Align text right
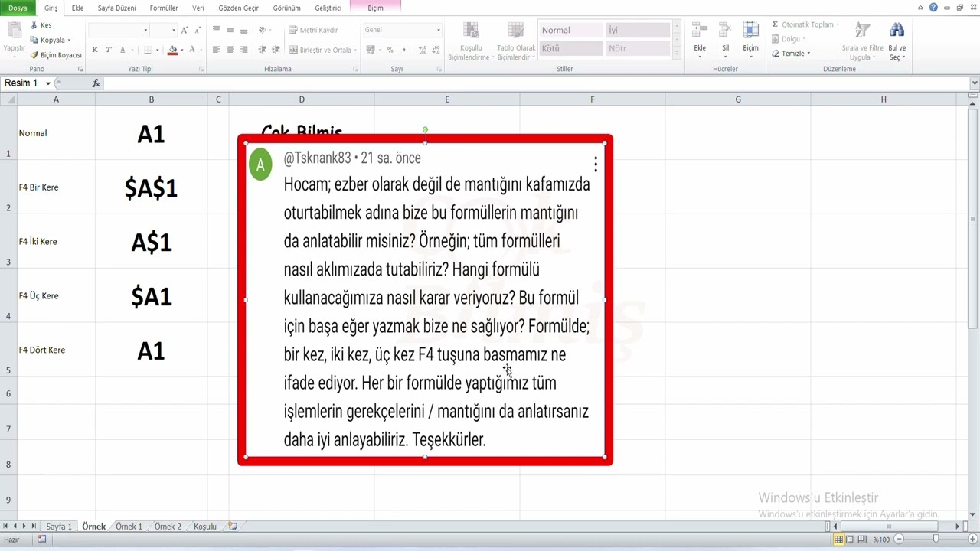Screen dimensions: 980x551 click(243, 50)
